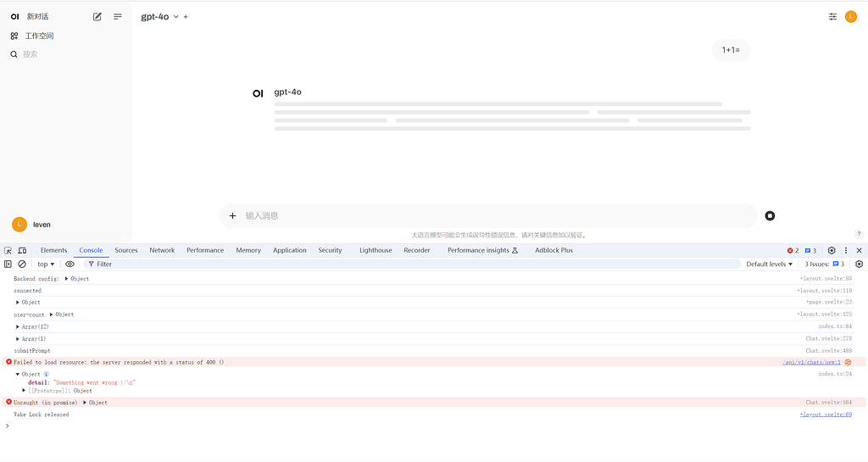Click the 搜索 search field in sidebar
Viewport: 868px width, 462px height.
(x=30, y=54)
